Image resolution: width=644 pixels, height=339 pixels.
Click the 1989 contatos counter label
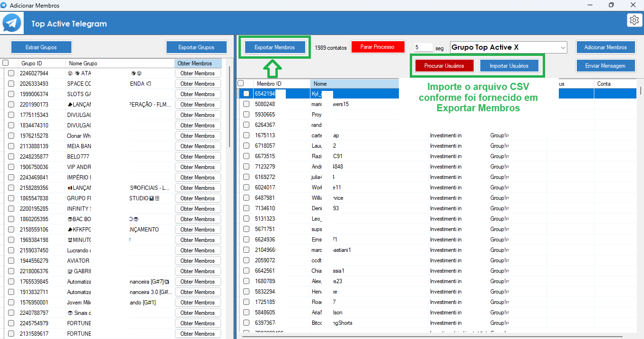[331, 47]
